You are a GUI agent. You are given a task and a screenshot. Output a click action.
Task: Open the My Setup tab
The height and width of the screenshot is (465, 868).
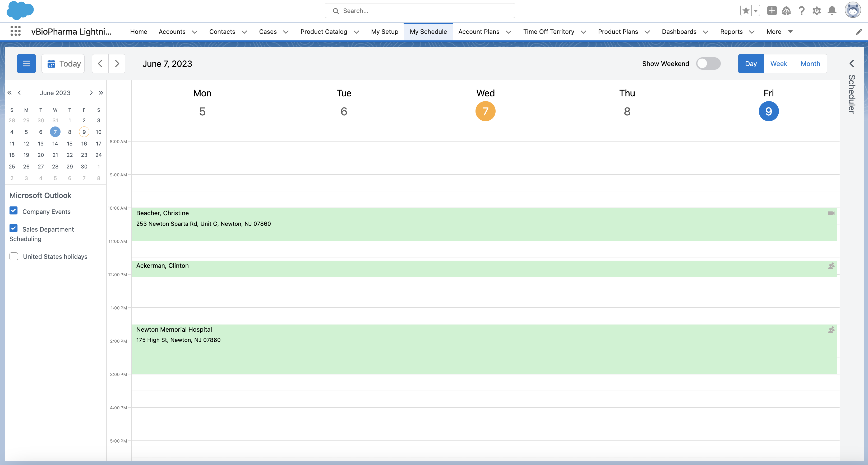[x=385, y=32]
